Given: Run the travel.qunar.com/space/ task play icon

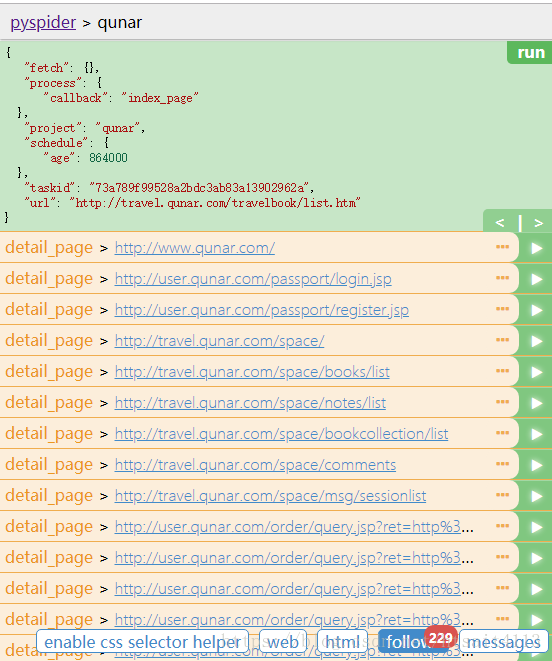Looking at the screenshot, I should point(536,341).
